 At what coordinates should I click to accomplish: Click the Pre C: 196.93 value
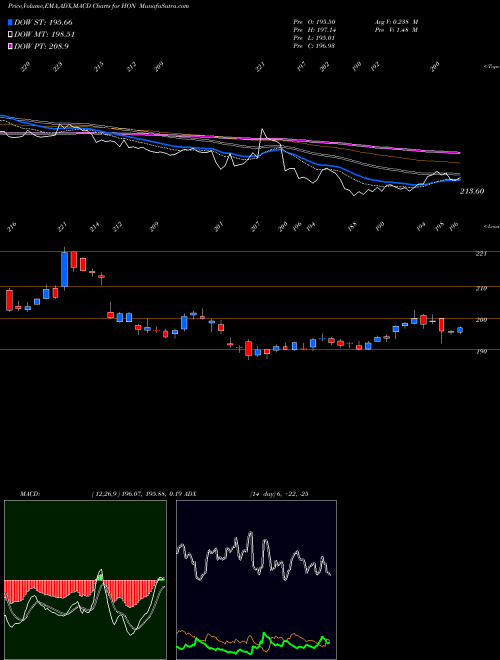[x=314, y=46]
